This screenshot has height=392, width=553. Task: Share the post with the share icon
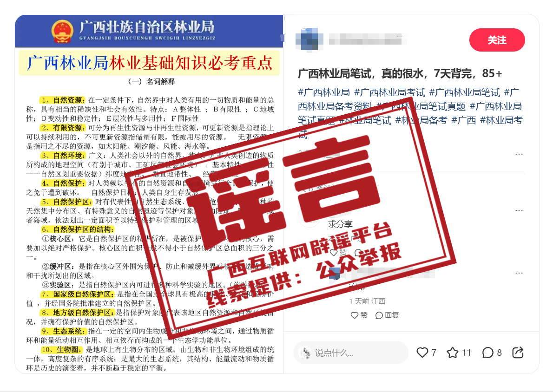pyautogui.click(x=518, y=353)
